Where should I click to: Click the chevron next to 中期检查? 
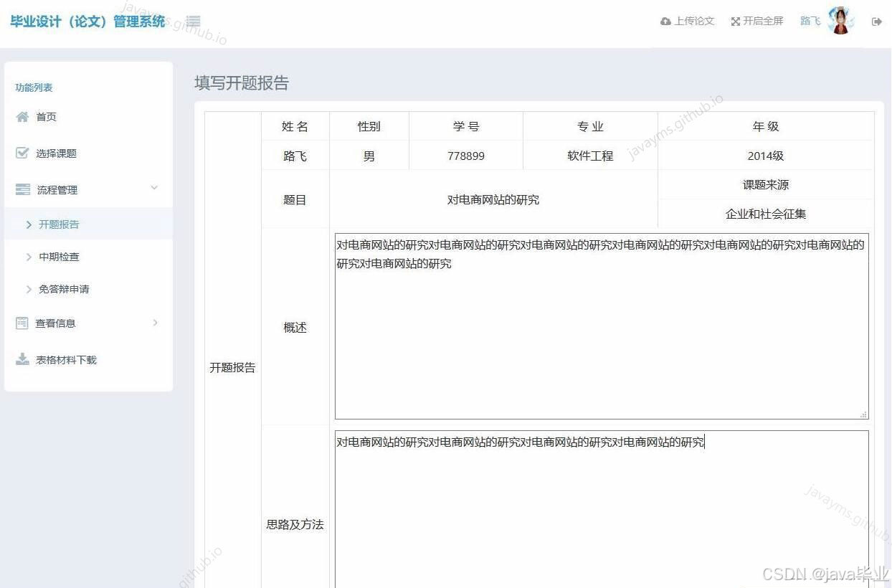click(29, 257)
